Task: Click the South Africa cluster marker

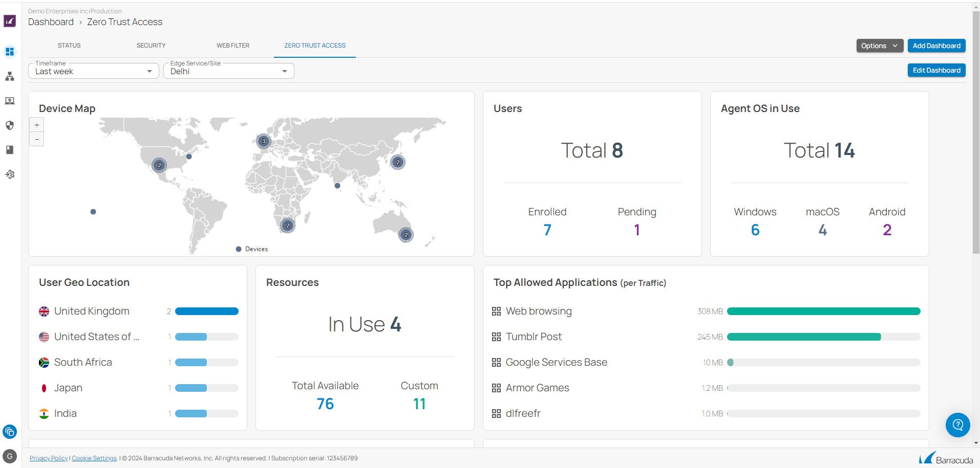Action: pos(288,226)
